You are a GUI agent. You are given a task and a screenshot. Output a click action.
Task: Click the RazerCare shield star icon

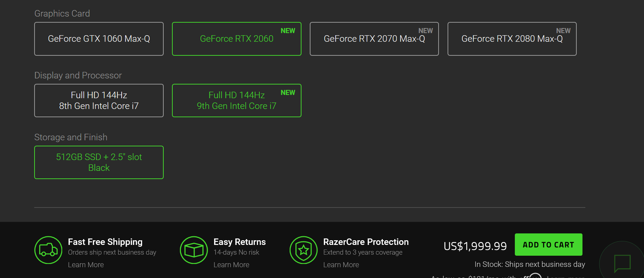tap(304, 250)
